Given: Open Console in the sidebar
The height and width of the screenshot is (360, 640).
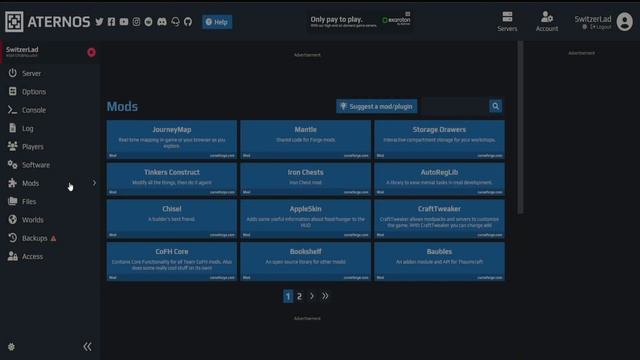Looking at the screenshot, I should [x=50, y=110].
